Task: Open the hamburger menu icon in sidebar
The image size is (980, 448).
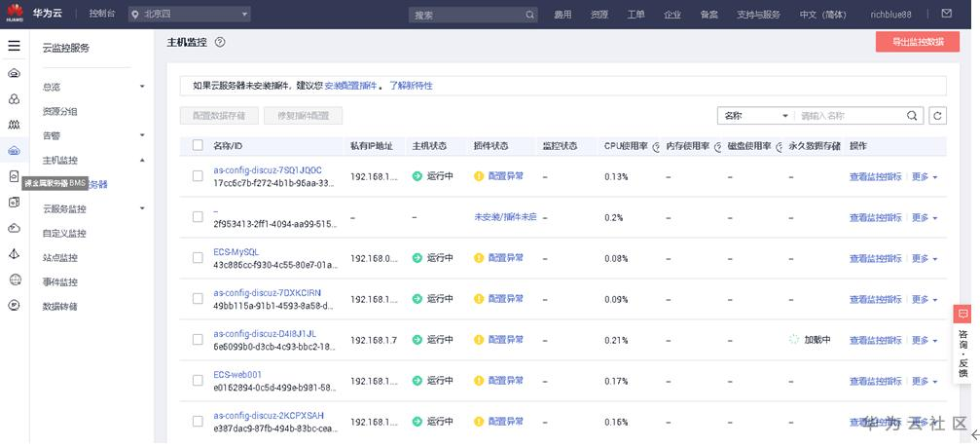Action: point(14,46)
